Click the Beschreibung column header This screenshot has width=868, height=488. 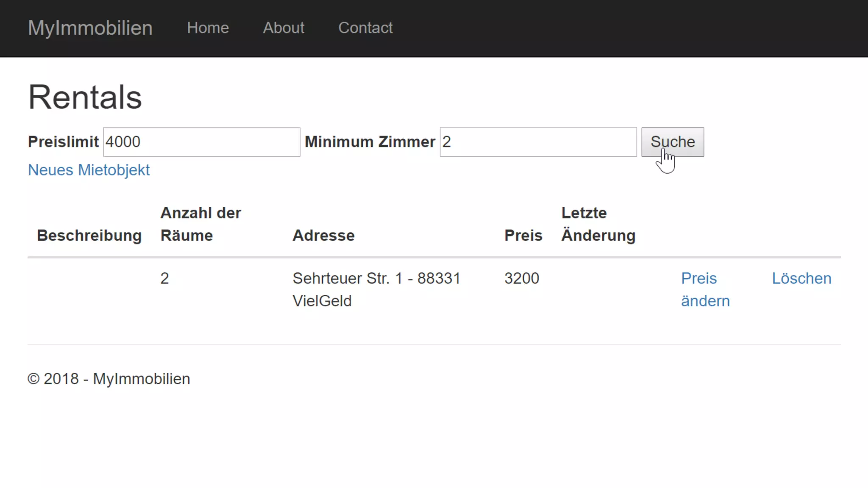[x=89, y=235]
